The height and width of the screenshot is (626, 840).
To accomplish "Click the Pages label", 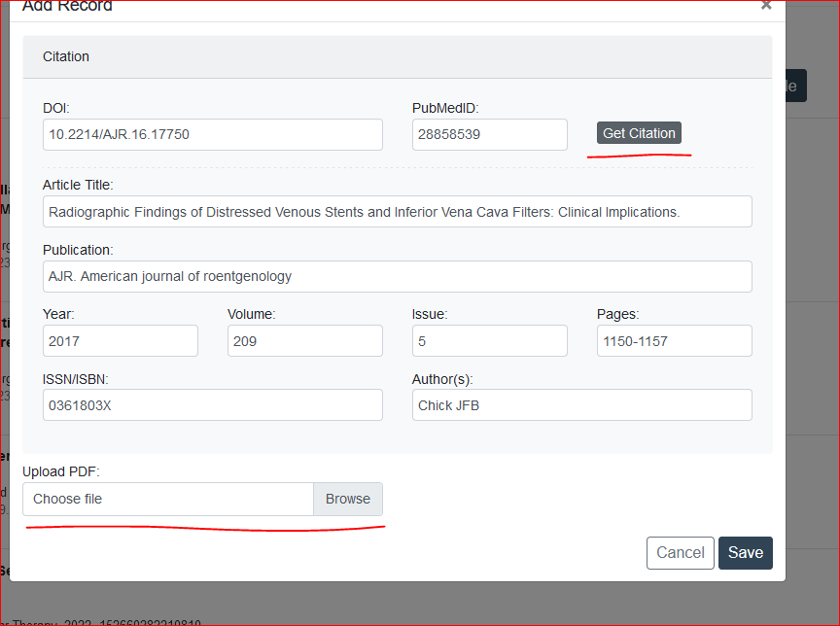I will pos(617,314).
